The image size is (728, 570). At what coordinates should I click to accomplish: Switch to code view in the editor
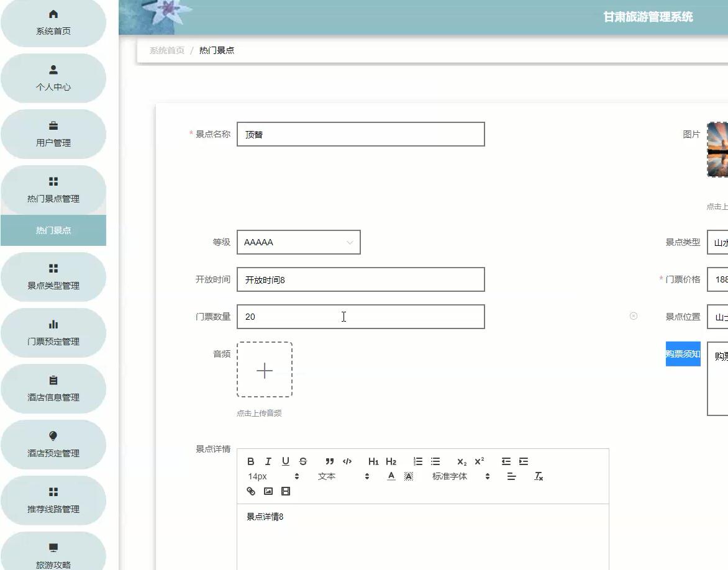click(347, 461)
